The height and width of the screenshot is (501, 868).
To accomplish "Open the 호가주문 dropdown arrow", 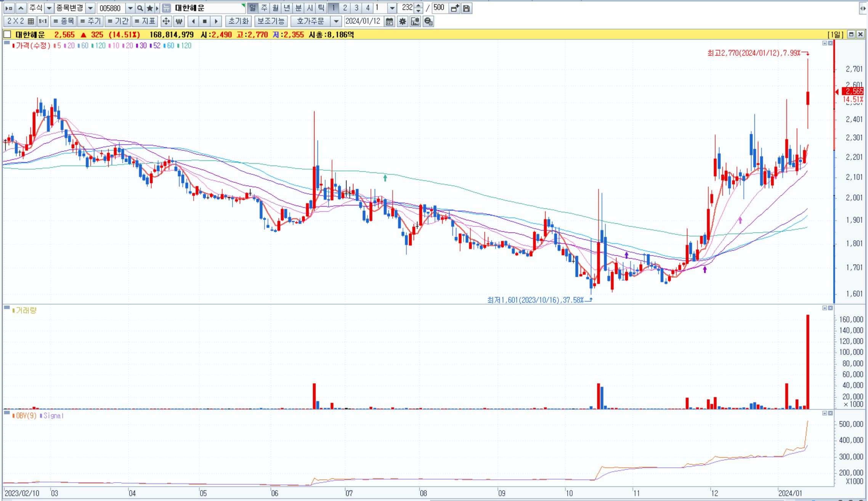I will point(336,21).
